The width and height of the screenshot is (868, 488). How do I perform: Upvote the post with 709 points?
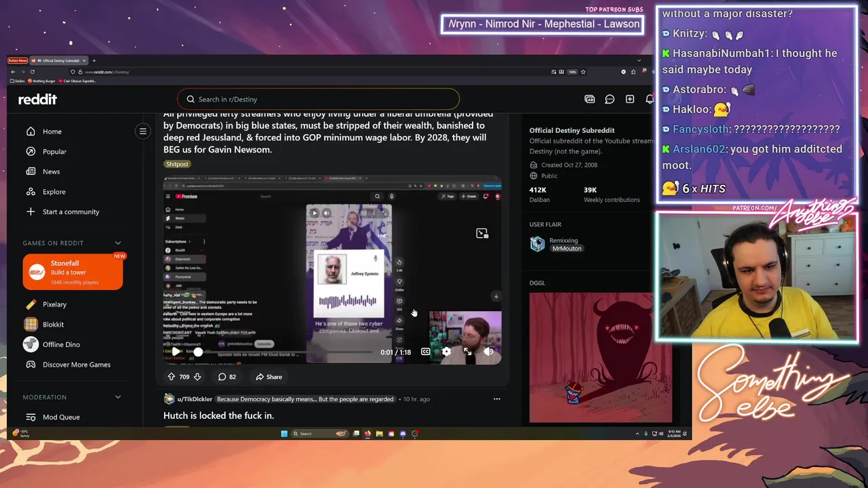[x=172, y=377]
